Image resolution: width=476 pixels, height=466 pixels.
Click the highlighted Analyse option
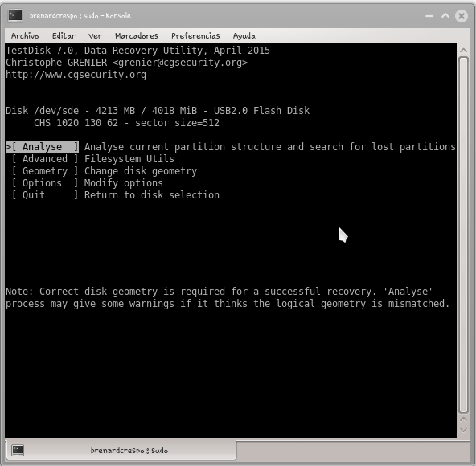[x=42, y=147]
